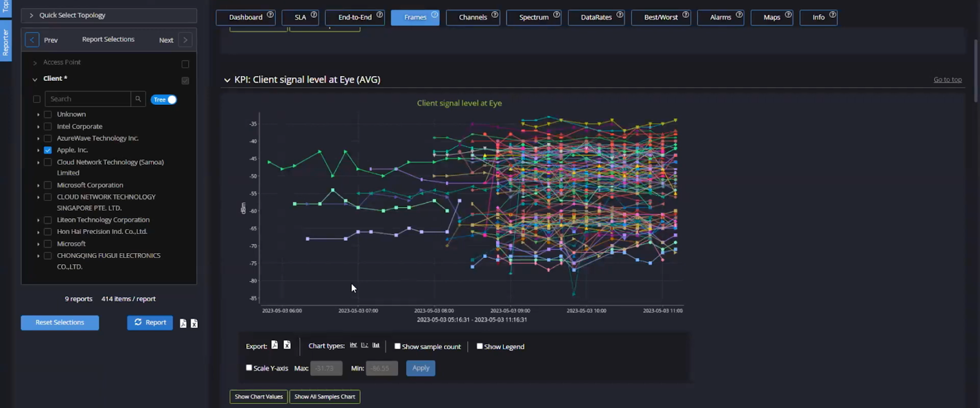Image resolution: width=980 pixels, height=408 pixels.
Task: Click the help icon on Dashboard tab
Action: (x=270, y=15)
